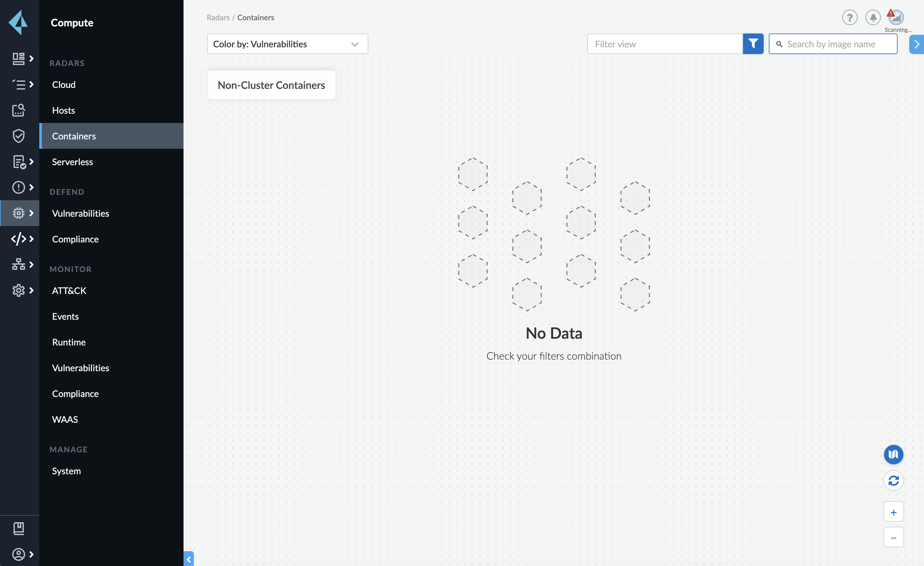924x566 pixels.
Task: Click the Prisma Cloud logo at top left
Action: tap(18, 22)
